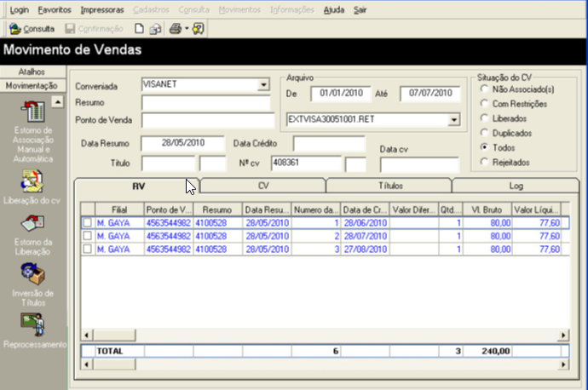This screenshot has width=588, height=390.
Task: Click the Ponto de Venda input field
Action: coord(208,121)
